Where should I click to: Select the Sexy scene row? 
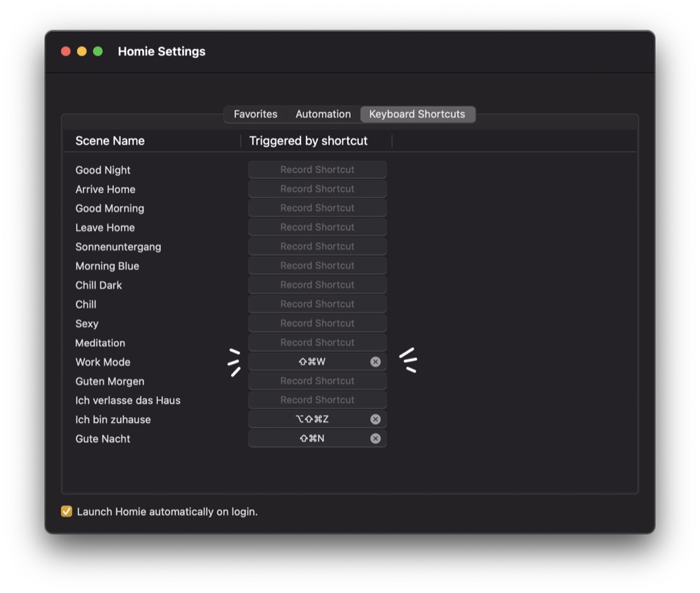coord(87,323)
